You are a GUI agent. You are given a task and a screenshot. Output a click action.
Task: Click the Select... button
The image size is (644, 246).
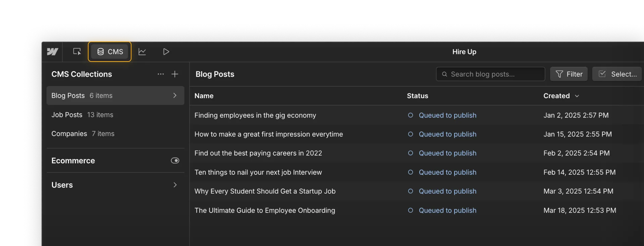617,74
